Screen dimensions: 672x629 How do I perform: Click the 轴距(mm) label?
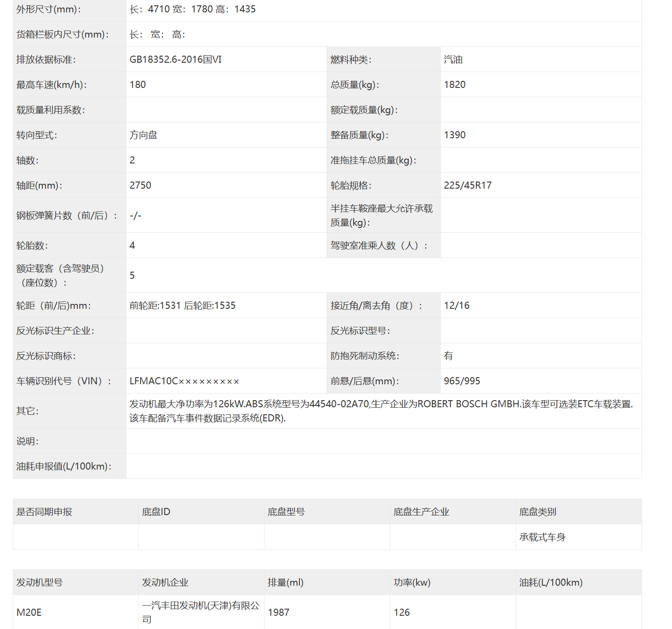(x=39, y=185)
